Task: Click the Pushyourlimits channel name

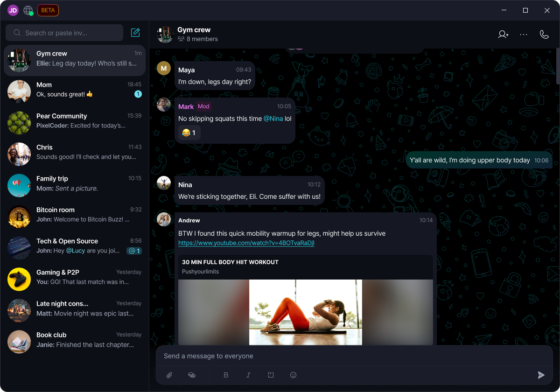Action: (x=200, y=272)
